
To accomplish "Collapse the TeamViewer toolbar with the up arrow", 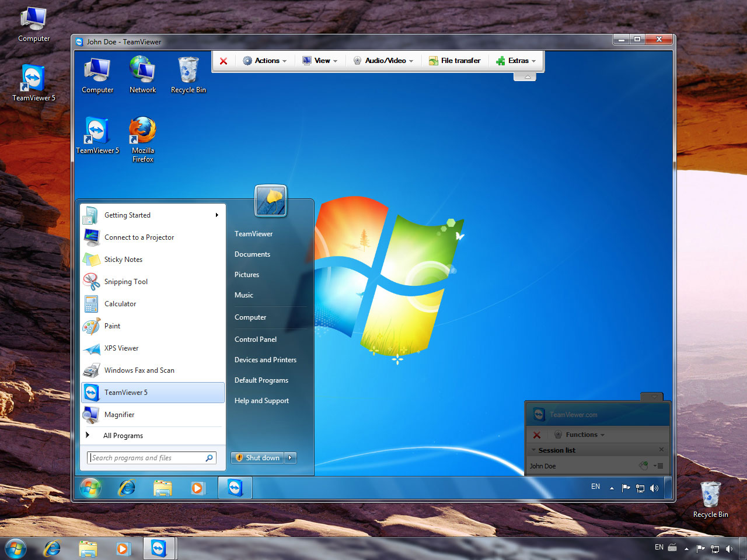I will pos(525,77).
